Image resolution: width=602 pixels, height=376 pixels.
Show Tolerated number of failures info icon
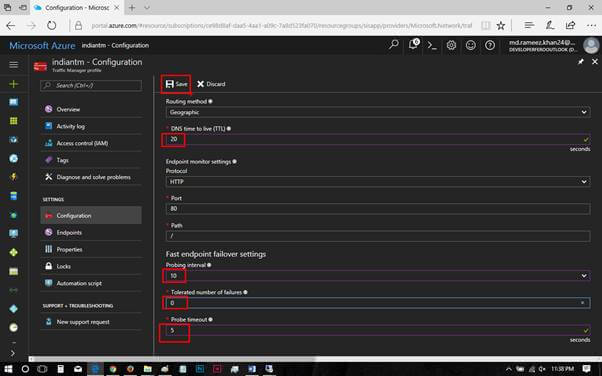pyautogui.click(x=245, y=292)
